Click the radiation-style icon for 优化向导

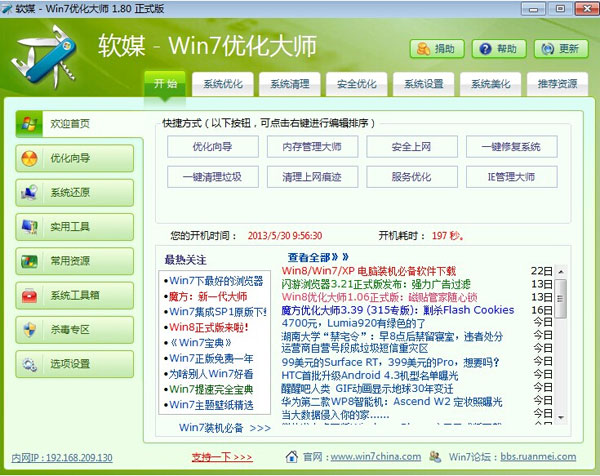tap(29, 158)
